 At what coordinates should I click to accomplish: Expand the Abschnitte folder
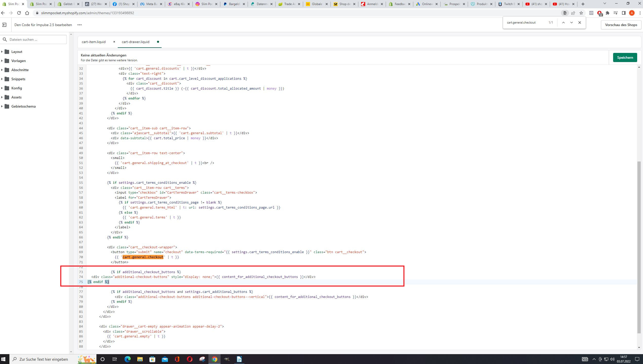click(x=20, y=70)
